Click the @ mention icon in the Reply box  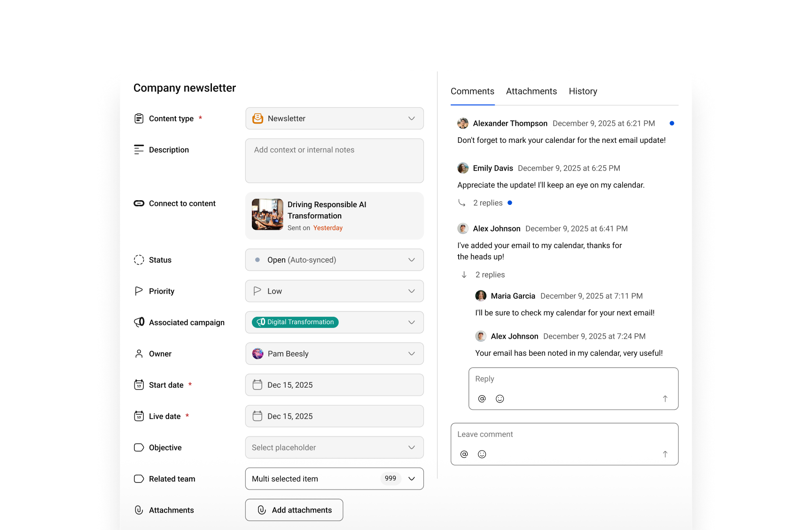482,398
